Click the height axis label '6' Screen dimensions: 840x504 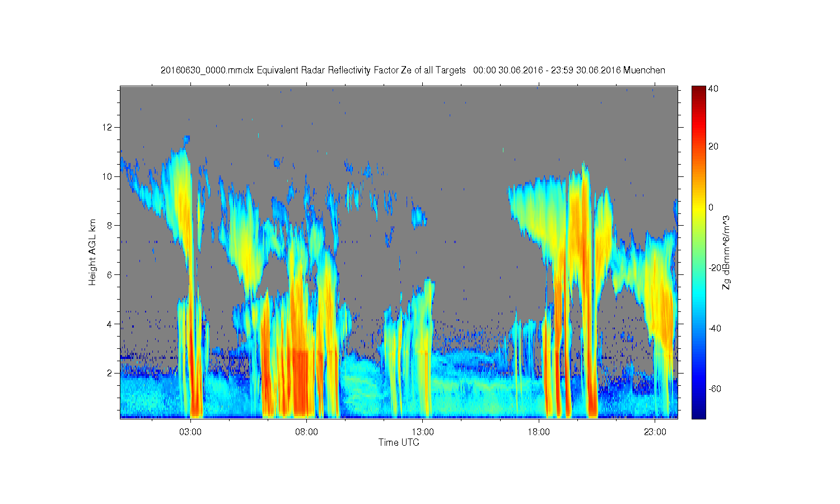[x=110, y=274]
